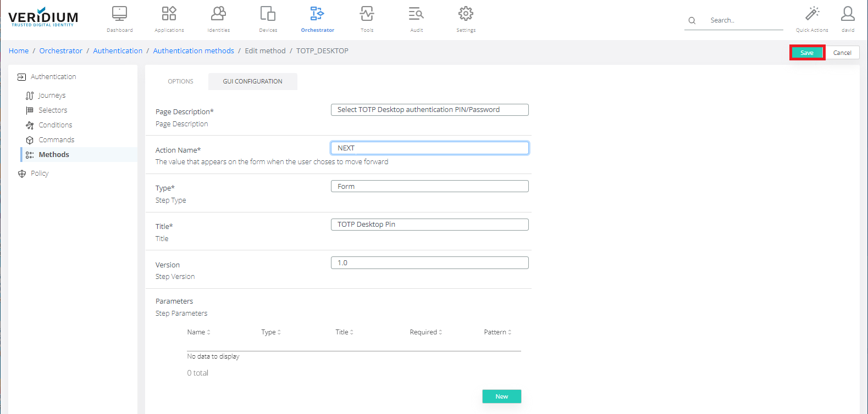The height and width of the screenshot is (414, 868).
Task: Switch to the OPTIONS tab
Action: pos(180,81)
